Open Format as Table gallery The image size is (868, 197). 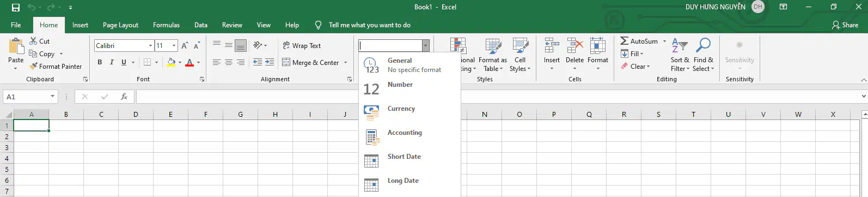tap(493, 55)
